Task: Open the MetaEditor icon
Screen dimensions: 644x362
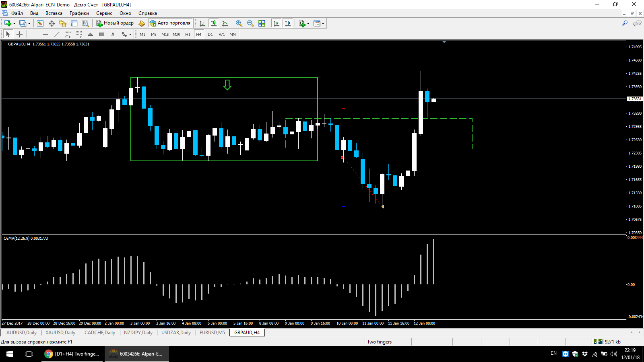Action: pyautogui.click(x=142, y=23)
